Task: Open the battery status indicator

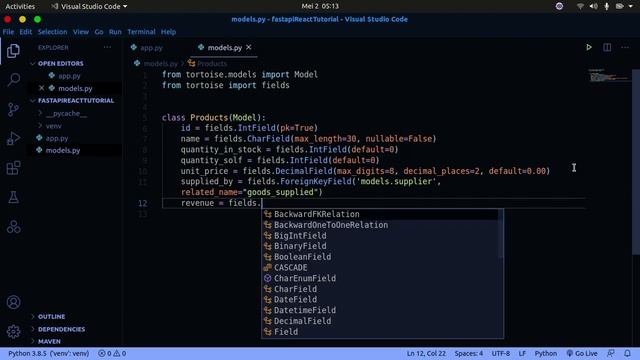Action: coord(620,6)
